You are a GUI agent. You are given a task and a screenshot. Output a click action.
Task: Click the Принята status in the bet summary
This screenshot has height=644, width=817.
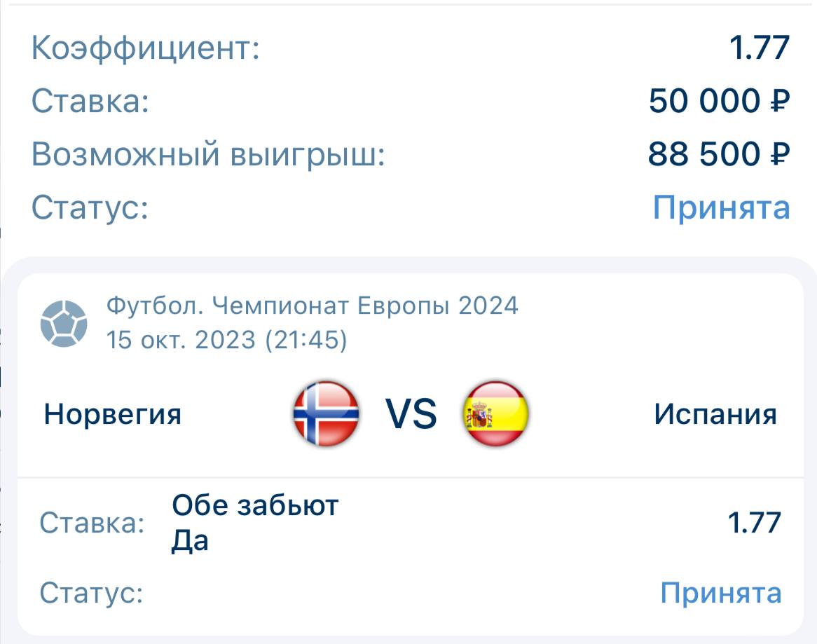coord(721,207)
